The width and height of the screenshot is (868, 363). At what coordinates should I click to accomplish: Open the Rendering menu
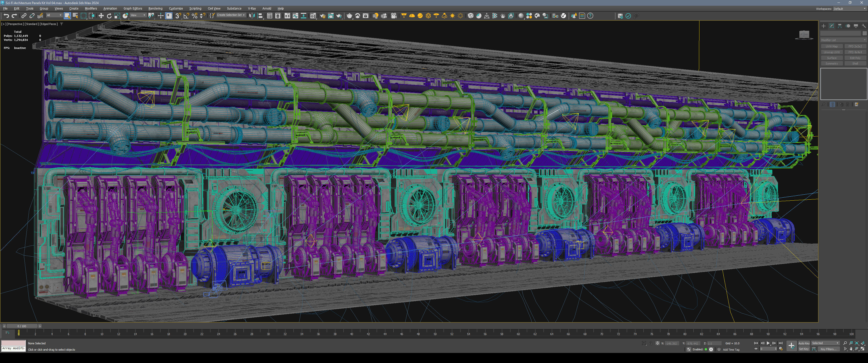coord(155,8)
